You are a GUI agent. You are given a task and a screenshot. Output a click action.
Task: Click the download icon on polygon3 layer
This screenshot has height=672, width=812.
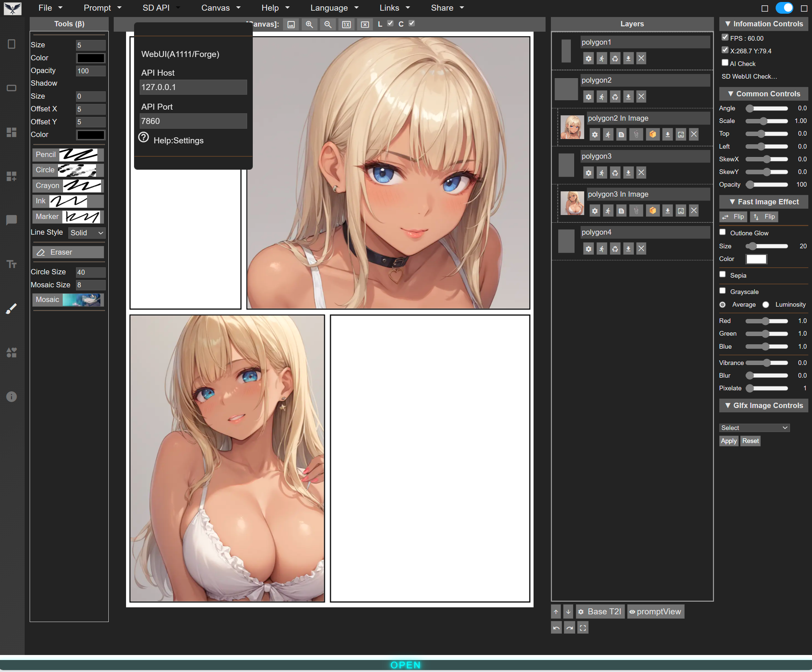628,173
